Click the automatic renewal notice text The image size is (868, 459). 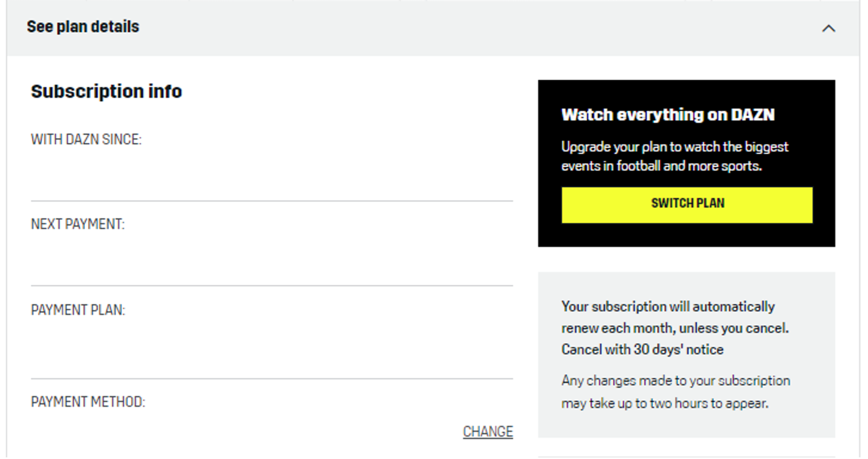coord(674,318)
